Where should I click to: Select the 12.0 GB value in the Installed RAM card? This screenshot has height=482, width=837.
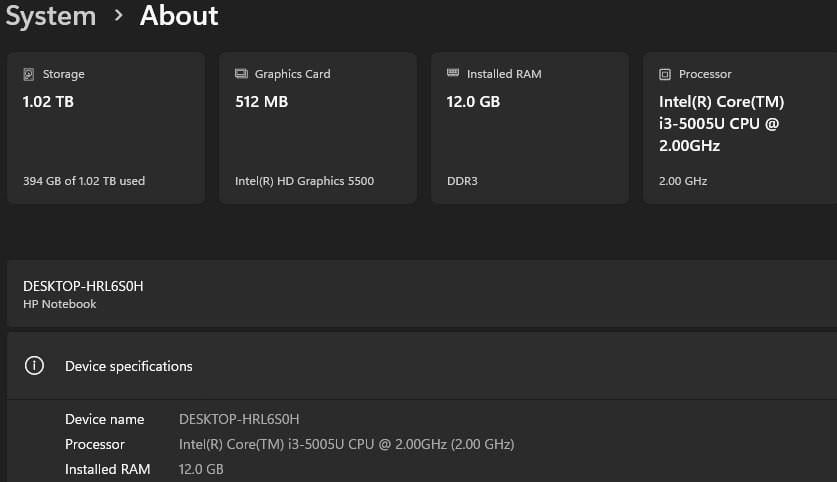[473, 102]
